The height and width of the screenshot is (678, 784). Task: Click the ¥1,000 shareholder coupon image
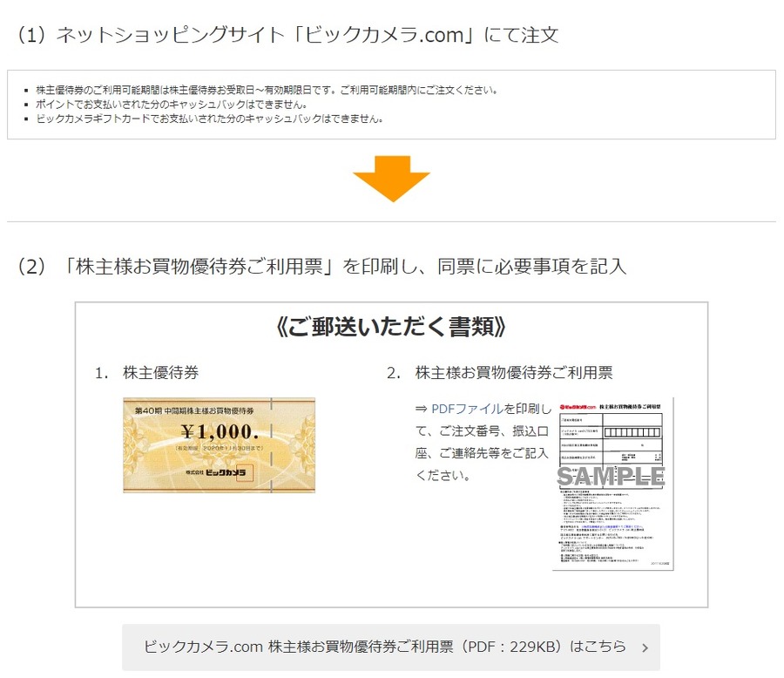tap(219, 444)
